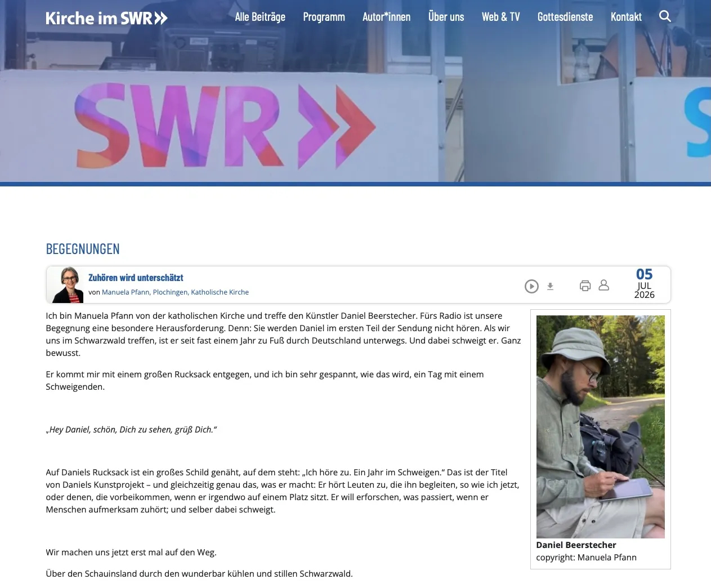Screen dimensions: 711x588
Task: Go to Kirche im SWR logo home
Action: point(106,18)
